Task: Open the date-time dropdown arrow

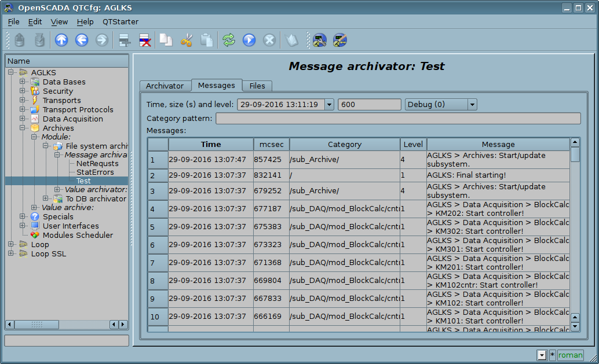Action: [329, 105]
